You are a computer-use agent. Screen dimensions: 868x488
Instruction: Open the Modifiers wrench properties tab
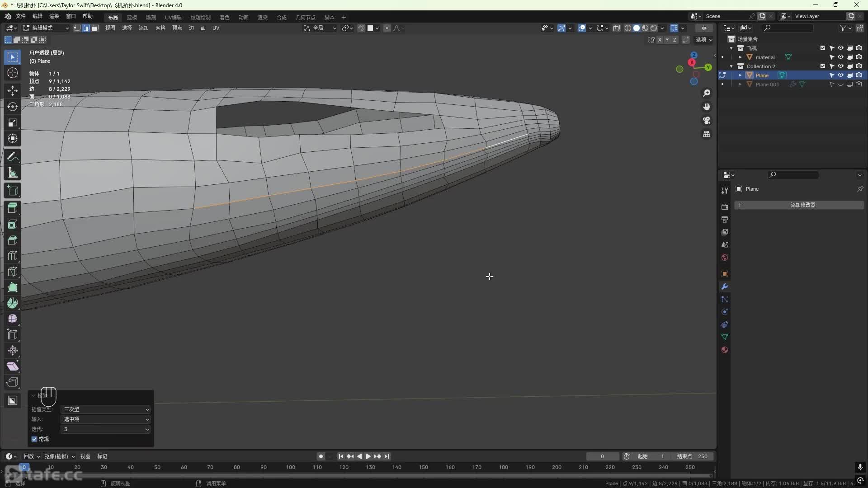(x=725, y=286)
